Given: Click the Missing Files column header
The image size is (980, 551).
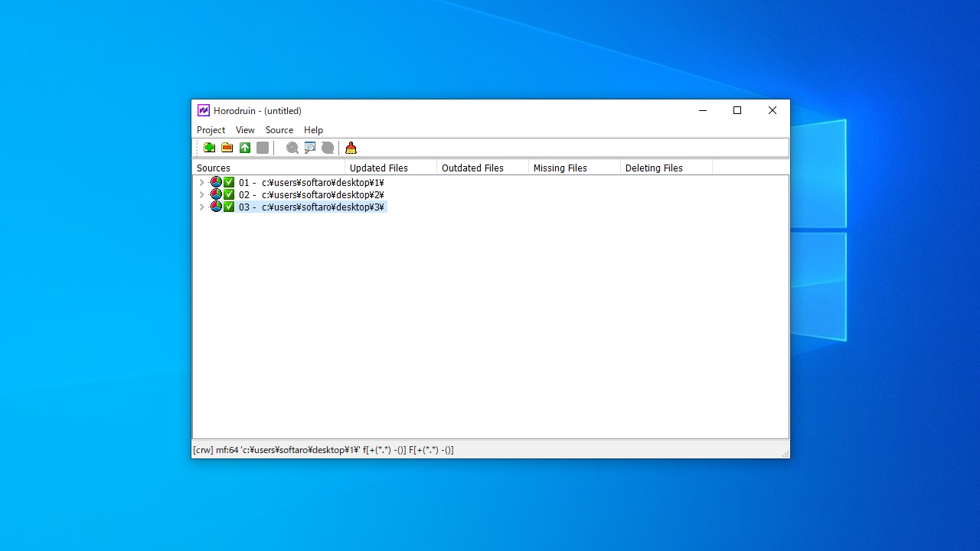Looking at the screenshot, I should point(574,168).
